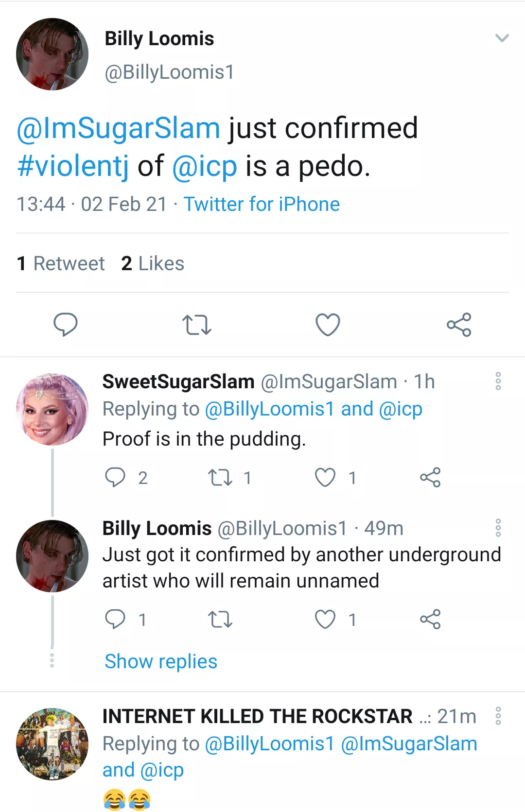Reply to the 'Proof is in the pudding' tweet

tap(115, 477)
